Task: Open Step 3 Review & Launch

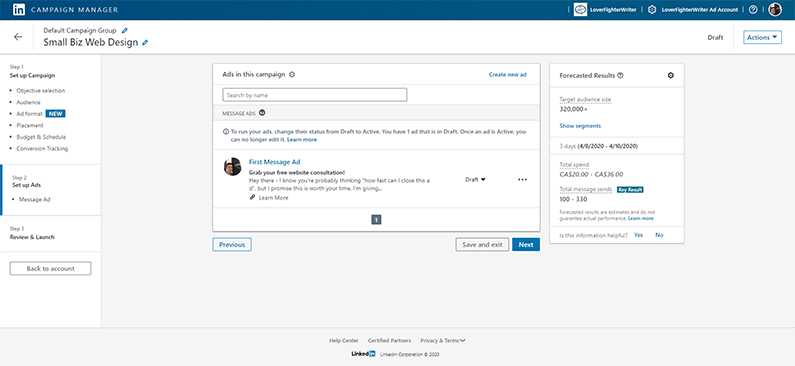Action: click(32, 237)
